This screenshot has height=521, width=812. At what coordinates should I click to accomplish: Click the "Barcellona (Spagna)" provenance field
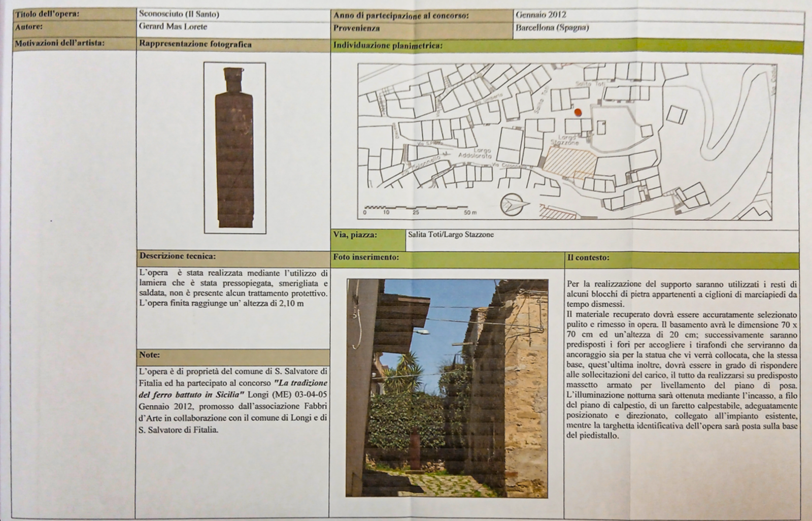(x=552, y=28)
